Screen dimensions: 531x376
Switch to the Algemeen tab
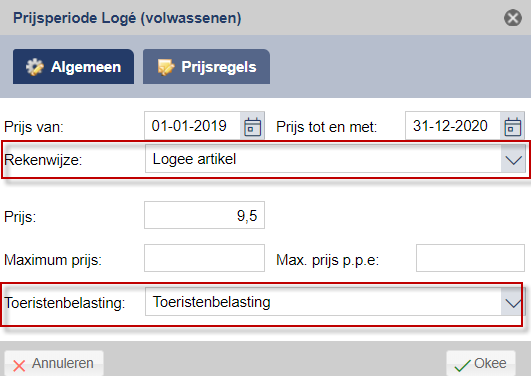pos(73,67)
